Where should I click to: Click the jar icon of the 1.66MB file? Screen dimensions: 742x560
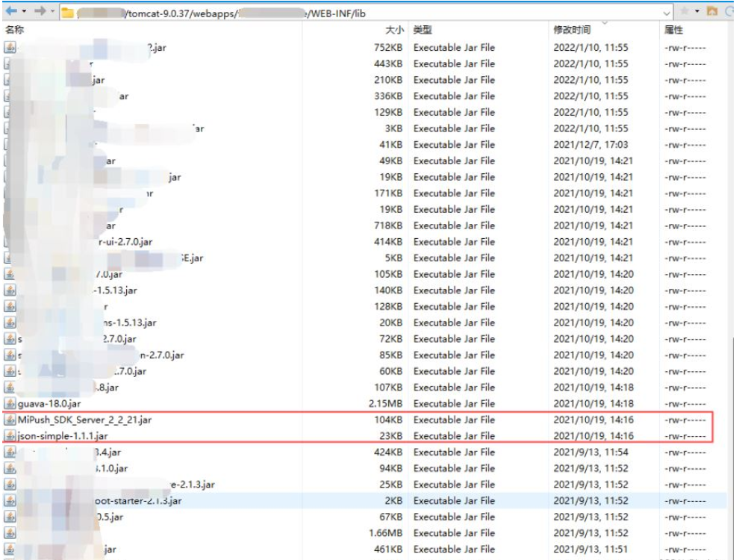(10, 533)
